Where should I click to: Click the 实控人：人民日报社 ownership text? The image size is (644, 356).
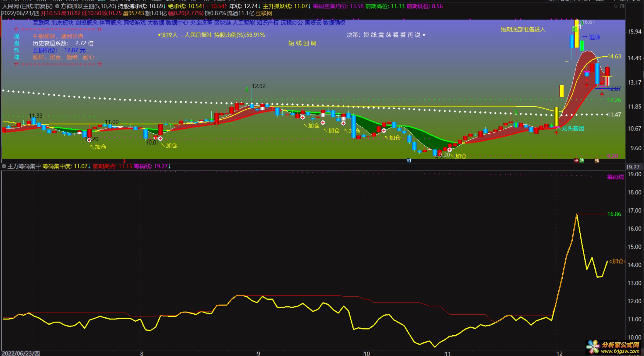point(211,35)
